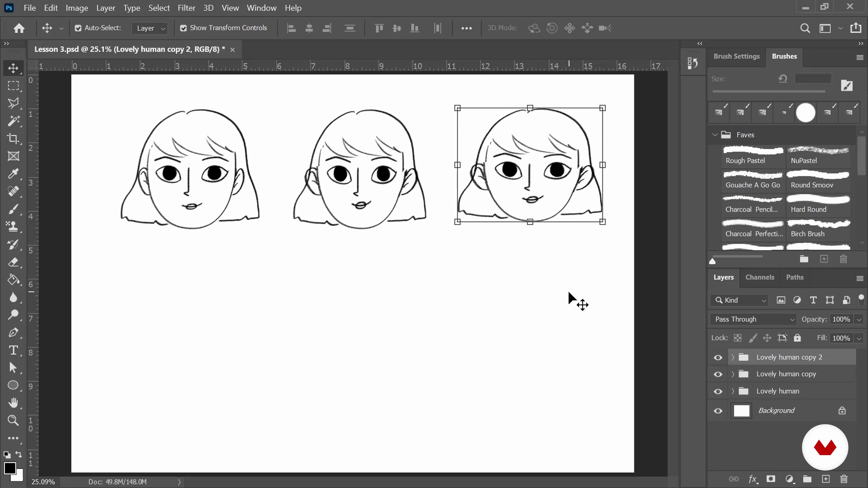Select the Rectangular Marquee tool
The width and height of the screenshot is (868, 488).
[14, 86]
